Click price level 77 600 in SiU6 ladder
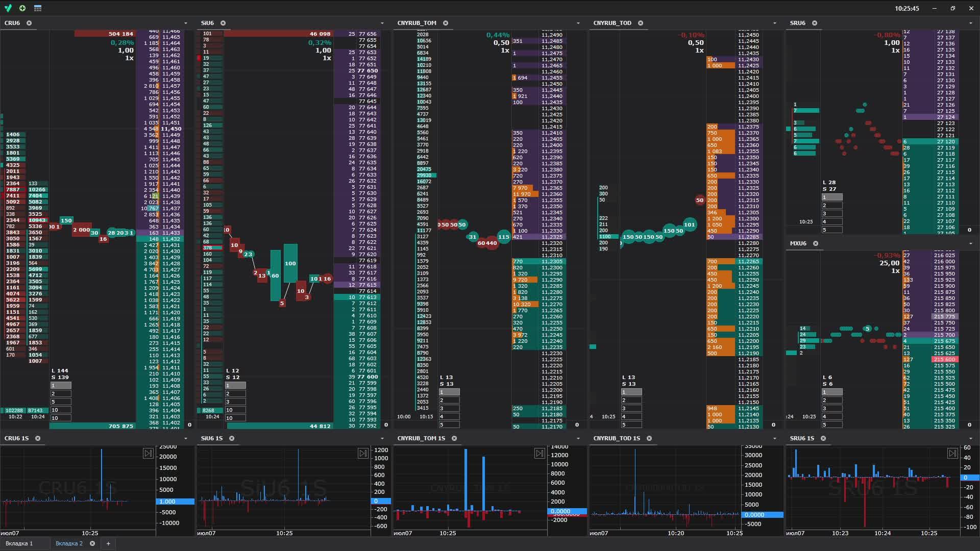The width and height of the screenshot is (980, 551). (367, 377)
